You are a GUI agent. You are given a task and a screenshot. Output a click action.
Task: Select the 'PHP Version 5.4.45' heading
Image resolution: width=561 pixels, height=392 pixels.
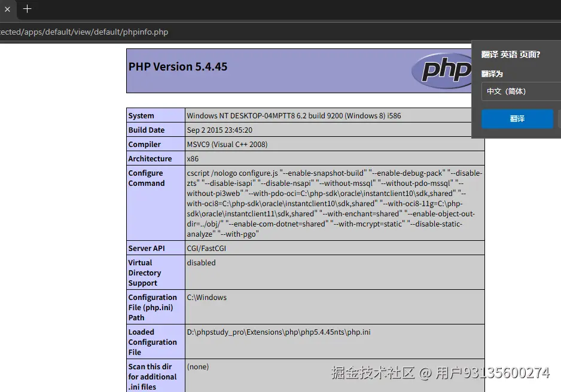tap(178, 67)
